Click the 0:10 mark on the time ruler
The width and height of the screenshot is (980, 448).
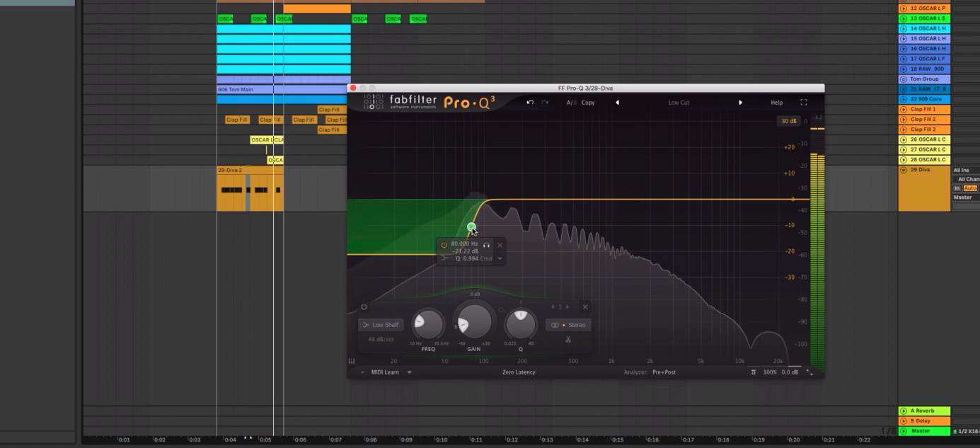tap(442, 440)
